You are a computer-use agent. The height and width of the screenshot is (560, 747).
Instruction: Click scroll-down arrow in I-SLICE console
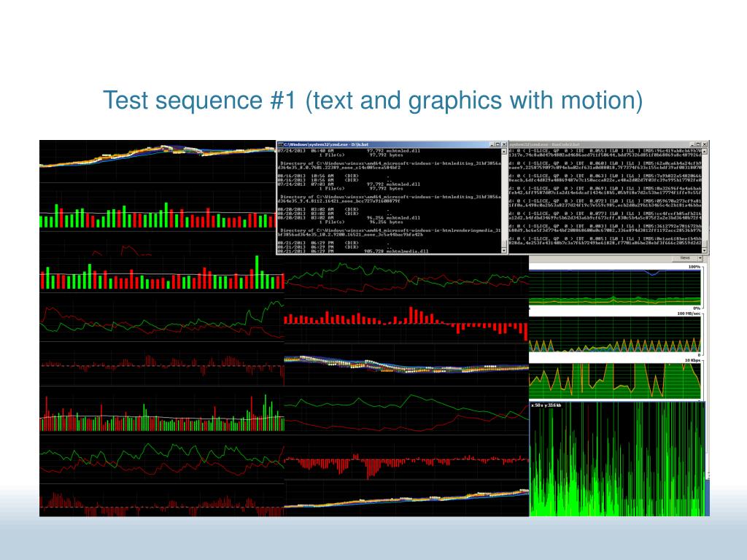705,249
